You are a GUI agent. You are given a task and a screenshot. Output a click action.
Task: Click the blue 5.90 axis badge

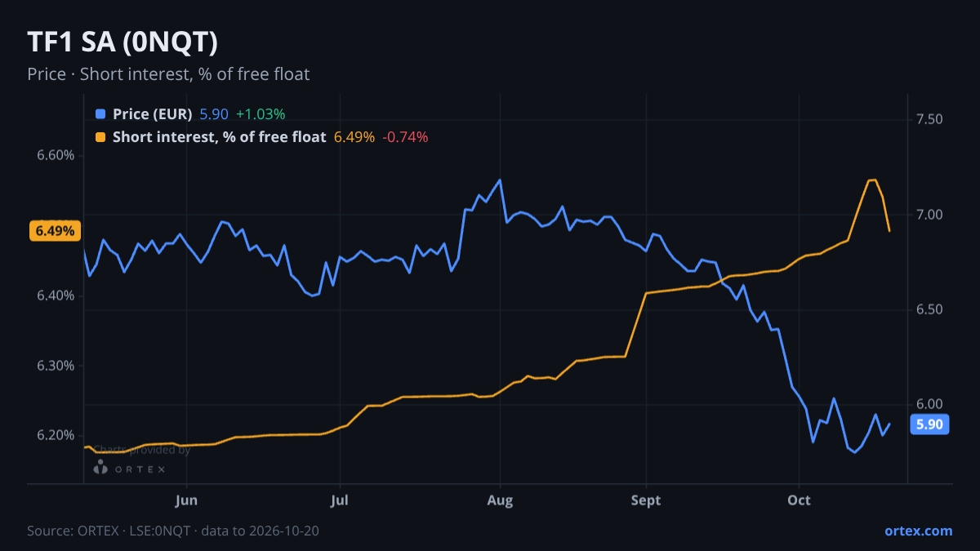tap(929, 424)
